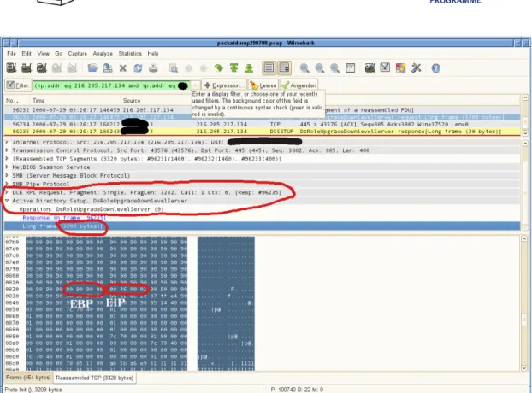Open the File menu
Image resolution: width=532 pixels, height=393 pixels.
pos(11,54)
